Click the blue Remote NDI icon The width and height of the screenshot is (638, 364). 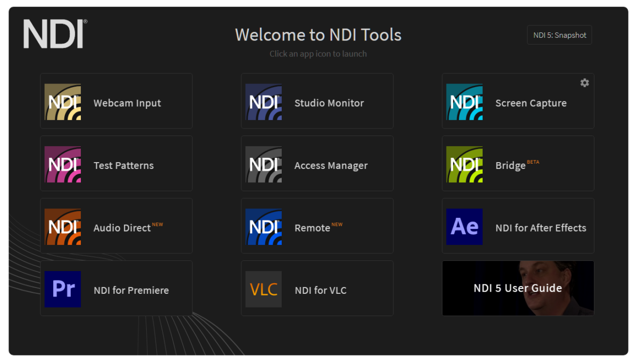[x=264, y=227]
